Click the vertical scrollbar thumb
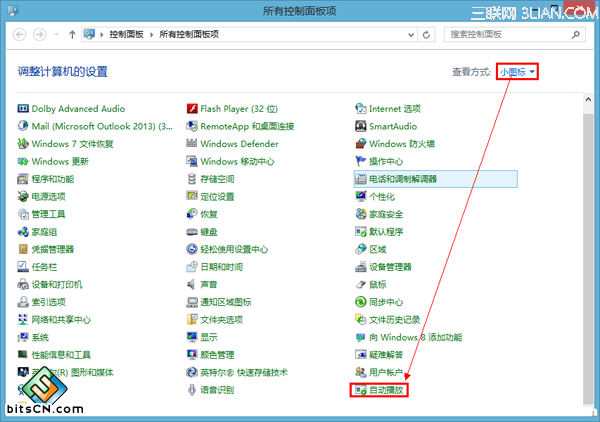This screenshot has width=600, height=422. click(588, 259)
